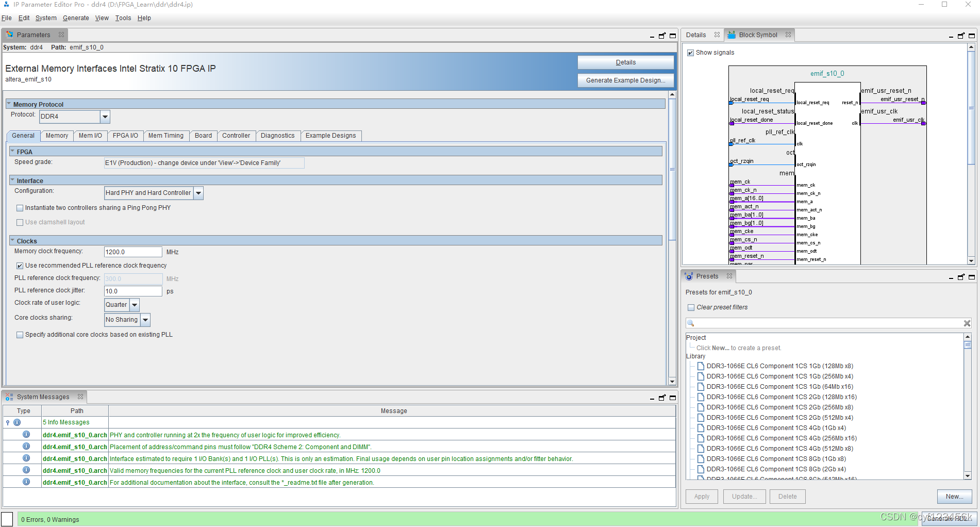Open the Configuration dropdown for Hard PHY

tap(198, 193)
